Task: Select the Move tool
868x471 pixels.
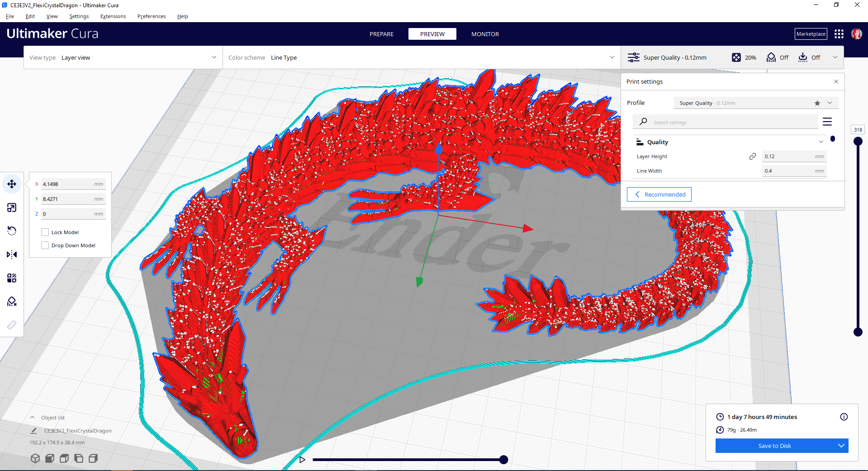Action: (11, 184)
